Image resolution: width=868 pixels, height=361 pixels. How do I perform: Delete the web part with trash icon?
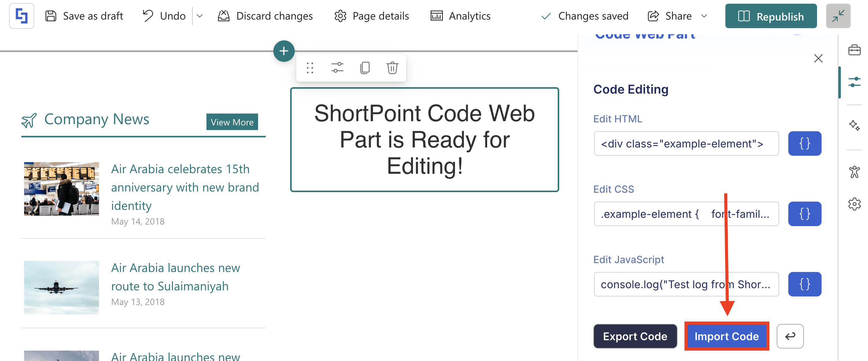[392, 68]
